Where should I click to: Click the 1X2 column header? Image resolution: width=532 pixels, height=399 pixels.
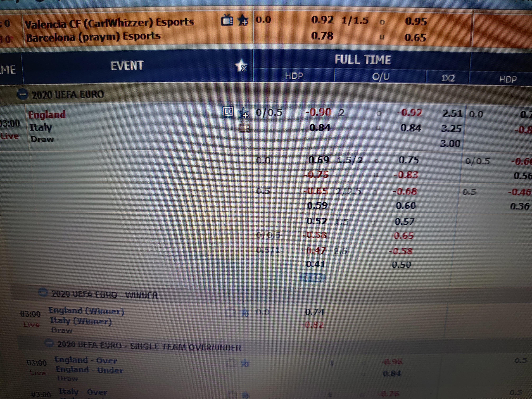448,78
